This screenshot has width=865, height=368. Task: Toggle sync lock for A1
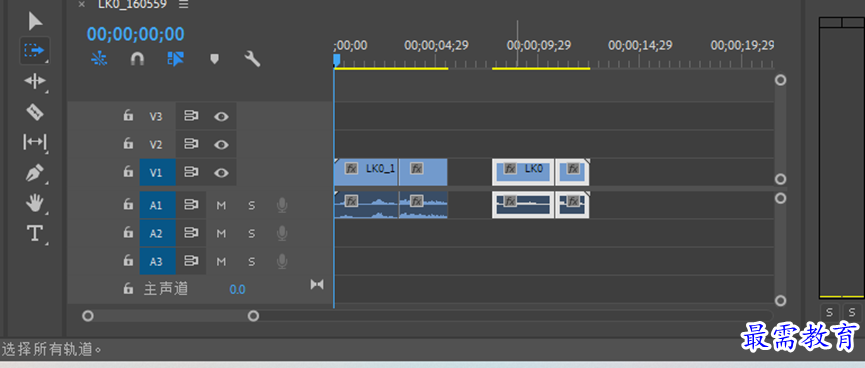click(191, 205)
